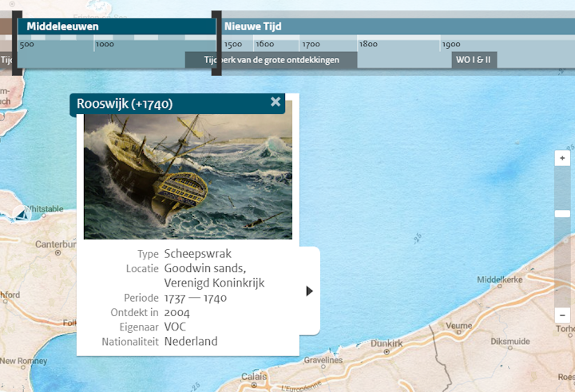Click 'Goodwin sands, Verenigd Koninkrijk' location
575x392 pixels.
(214, 275)
